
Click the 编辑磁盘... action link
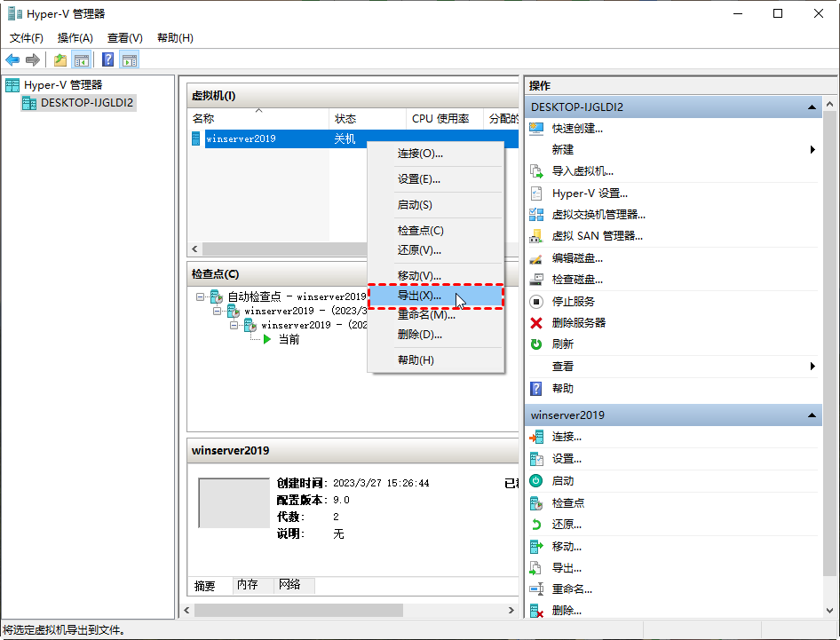(x=577, y=258)
